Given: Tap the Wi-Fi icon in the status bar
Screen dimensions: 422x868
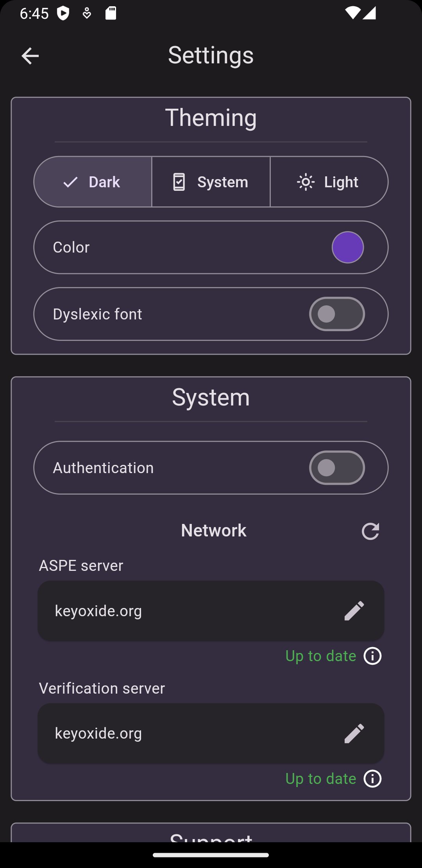Looking at the screenshot, I should (x=352, y=13).
